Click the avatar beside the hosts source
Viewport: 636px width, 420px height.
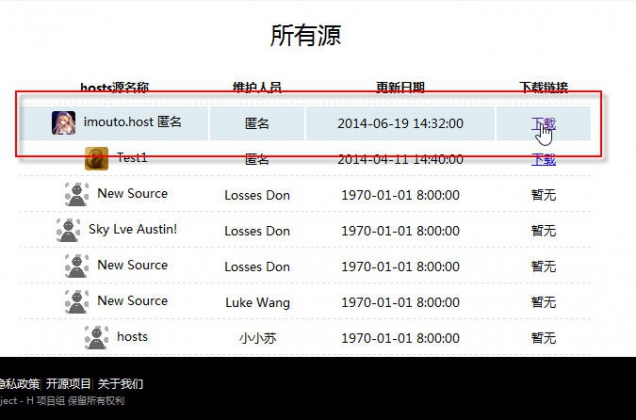point(96,337)
